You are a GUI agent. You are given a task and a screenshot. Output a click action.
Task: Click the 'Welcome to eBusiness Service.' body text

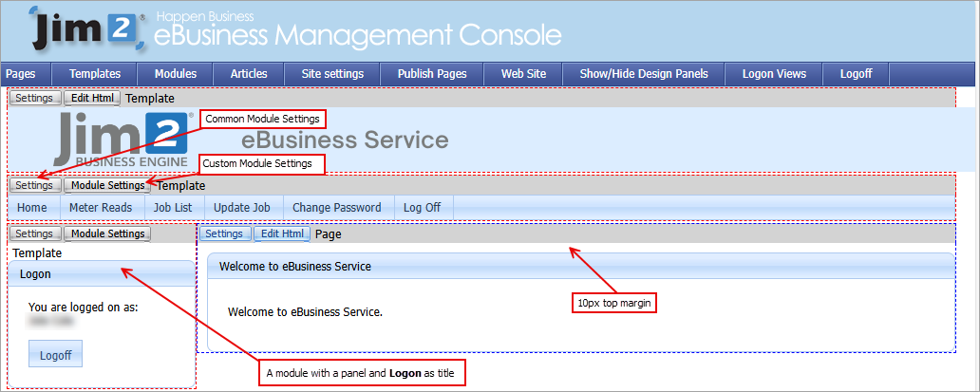(305, 311)
